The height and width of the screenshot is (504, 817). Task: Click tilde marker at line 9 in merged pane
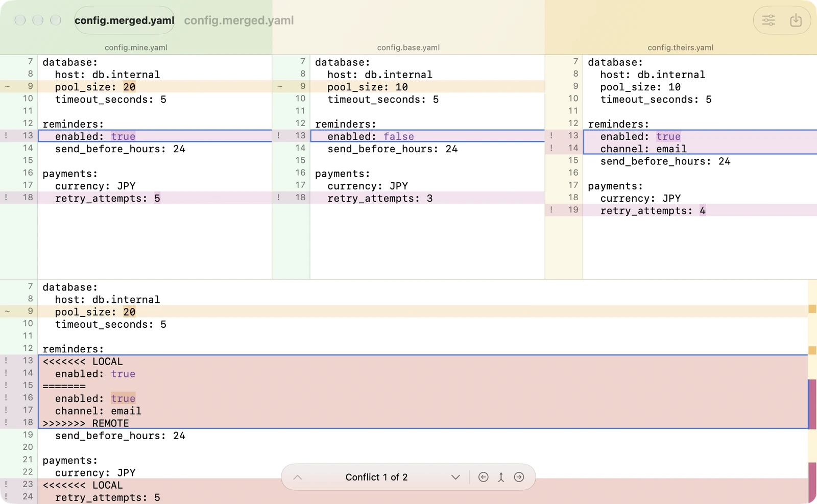click(x=7, y=311)
